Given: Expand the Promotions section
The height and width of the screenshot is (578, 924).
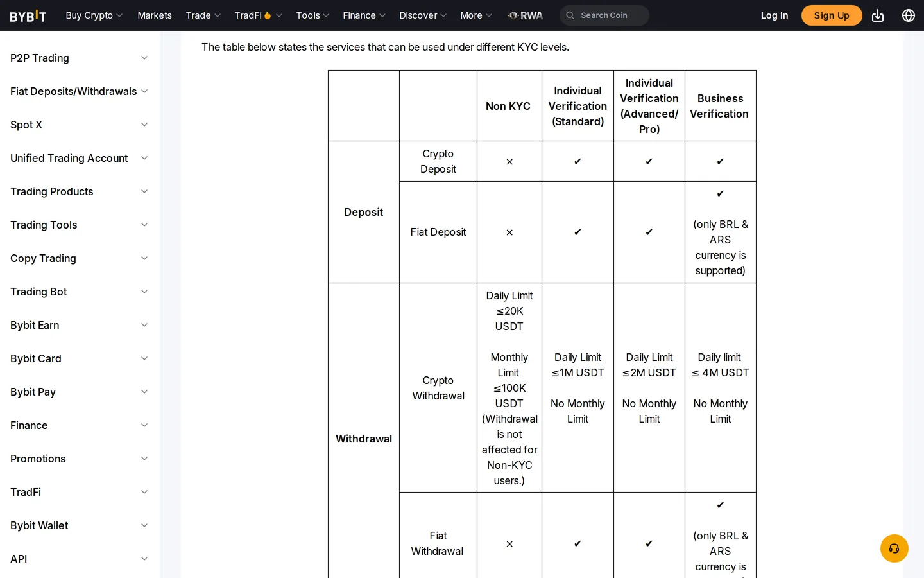Looking at the screenshot, I should click(x=80, y=459).
